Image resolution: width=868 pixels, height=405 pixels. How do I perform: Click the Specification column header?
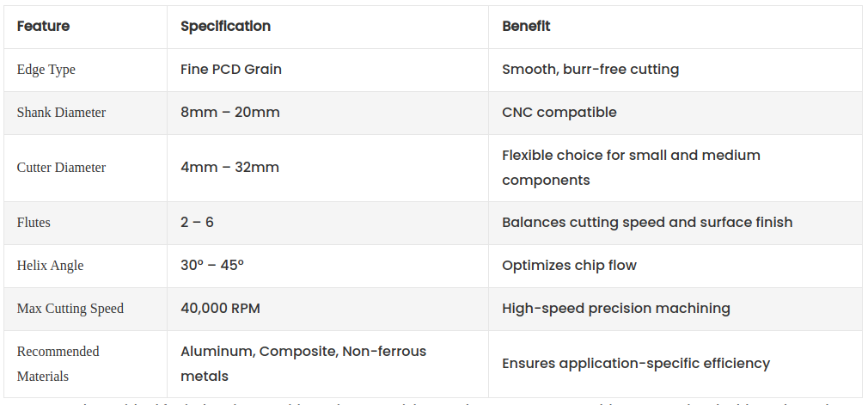coord(225,27)
